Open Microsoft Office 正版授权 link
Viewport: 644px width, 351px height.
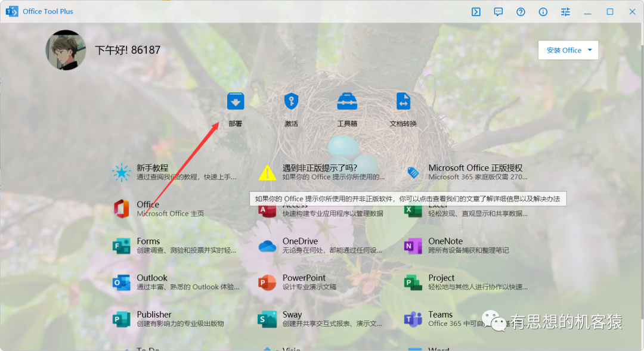475,167
